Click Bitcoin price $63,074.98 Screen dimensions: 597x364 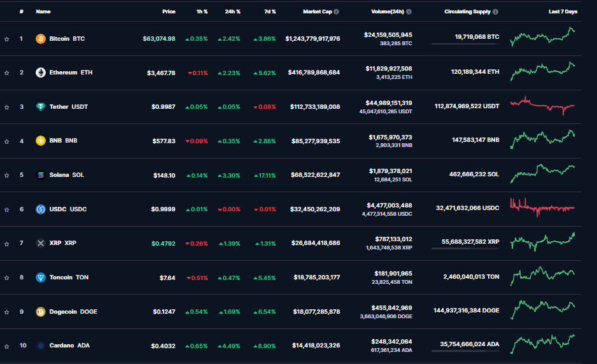(x=159, y=39)
